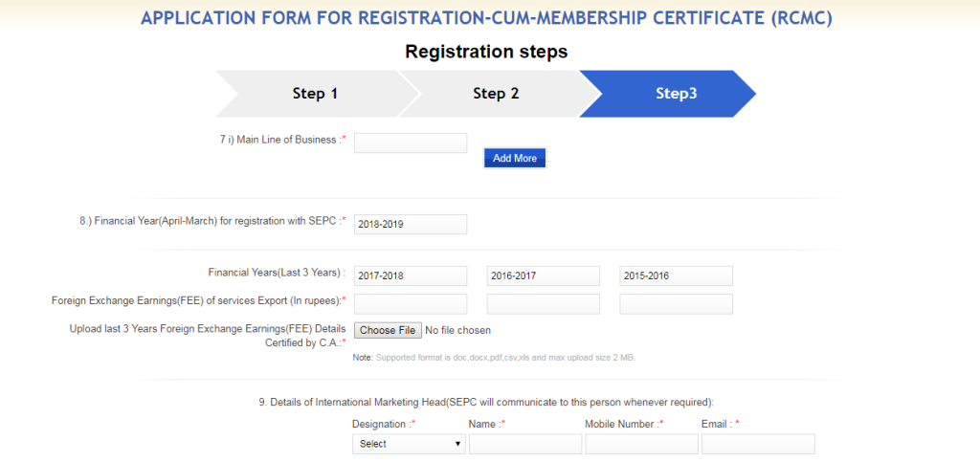Go to Step 1 of registration
980x462 pixels.
316,94
